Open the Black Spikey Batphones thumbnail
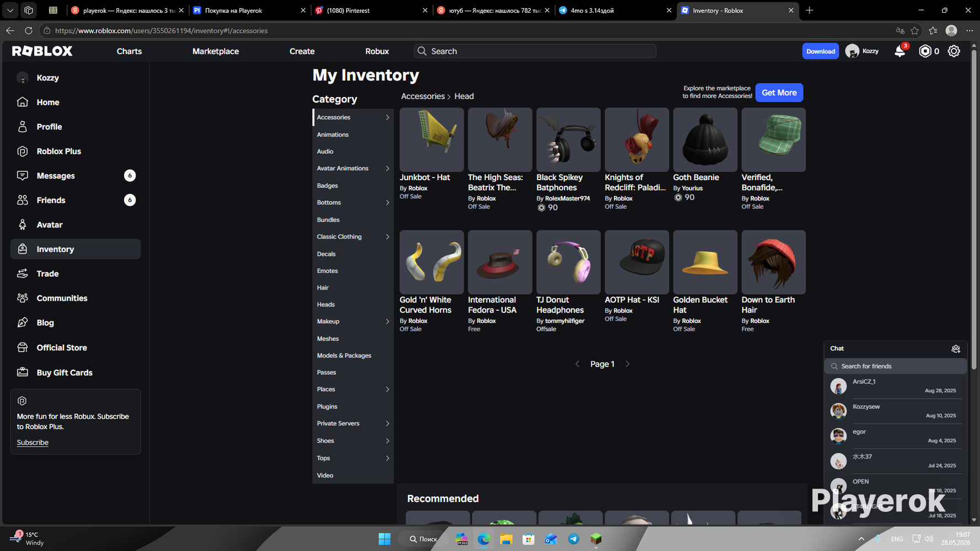The height and width of the screenshot is (551, 980). [568, 139]
